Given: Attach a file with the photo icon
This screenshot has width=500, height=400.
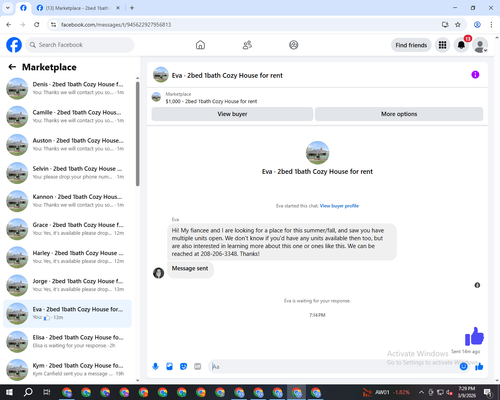Looking at the screenshot, I should tap(169, 367).
